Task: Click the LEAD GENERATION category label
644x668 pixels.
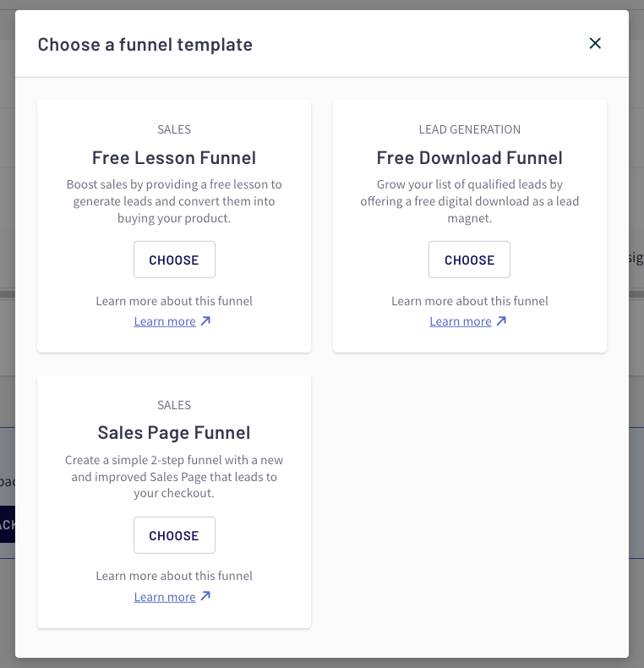Action: (469, 129)
